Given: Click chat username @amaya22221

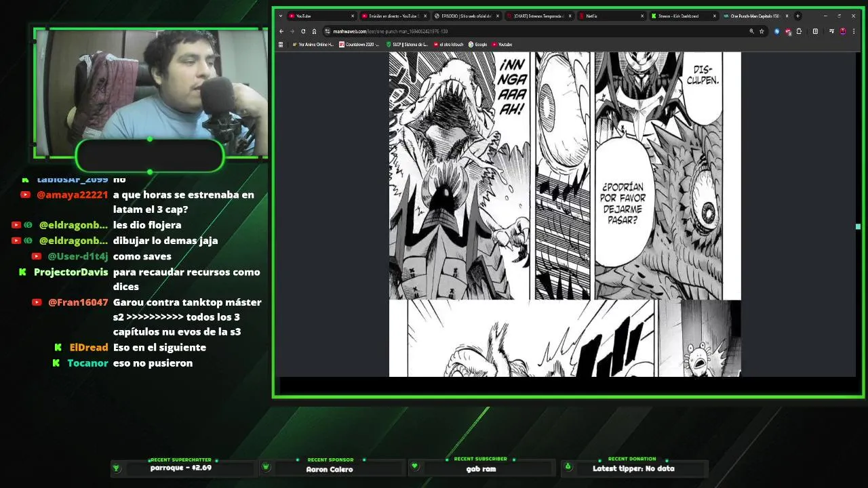Looking at the screenshot, I should point(73,195).
